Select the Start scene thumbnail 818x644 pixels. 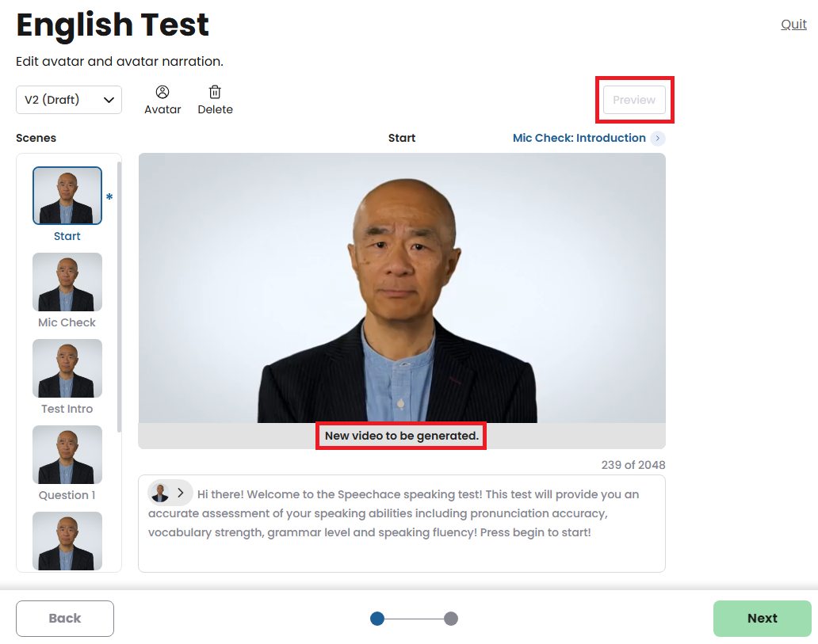(67, 196)
